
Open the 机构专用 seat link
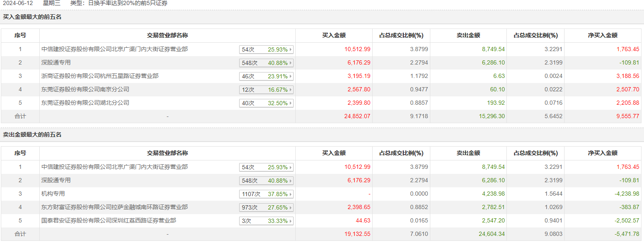[x=53, y=194]
